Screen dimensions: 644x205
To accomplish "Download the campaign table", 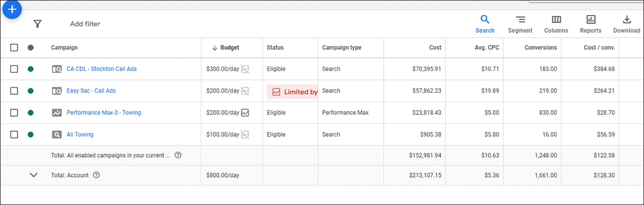I will click(x=626, y=24).
